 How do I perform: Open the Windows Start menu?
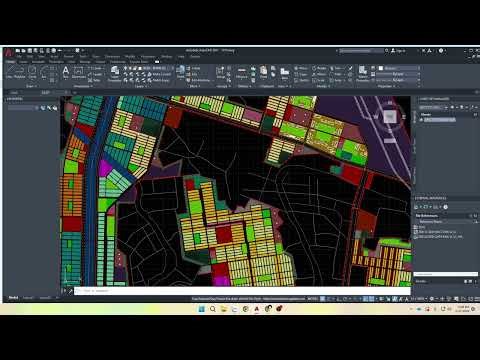tap(201, 309)
